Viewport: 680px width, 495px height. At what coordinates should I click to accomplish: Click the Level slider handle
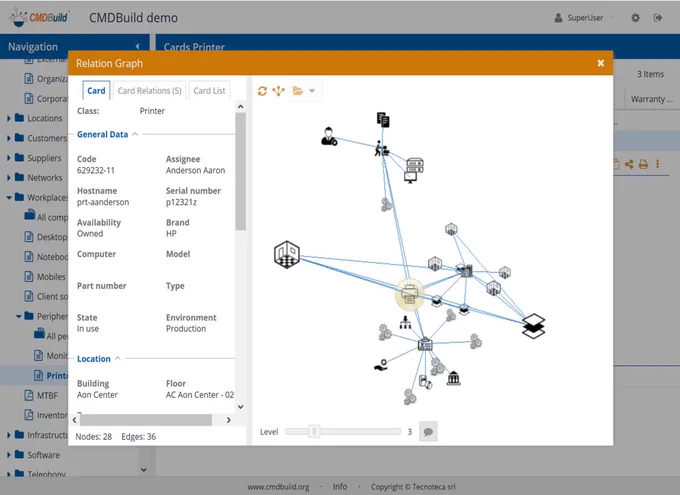point(314,431)
